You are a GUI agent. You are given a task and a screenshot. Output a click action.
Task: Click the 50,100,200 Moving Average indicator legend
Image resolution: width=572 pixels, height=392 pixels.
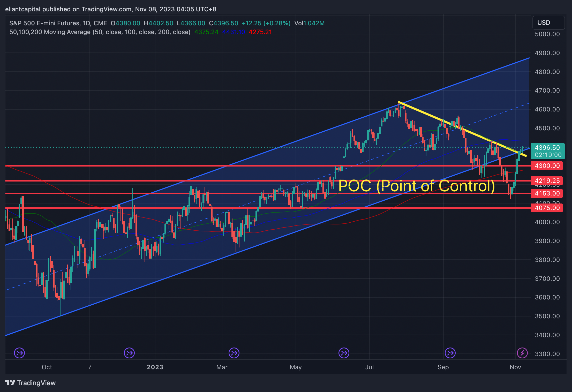coord(100,32)
